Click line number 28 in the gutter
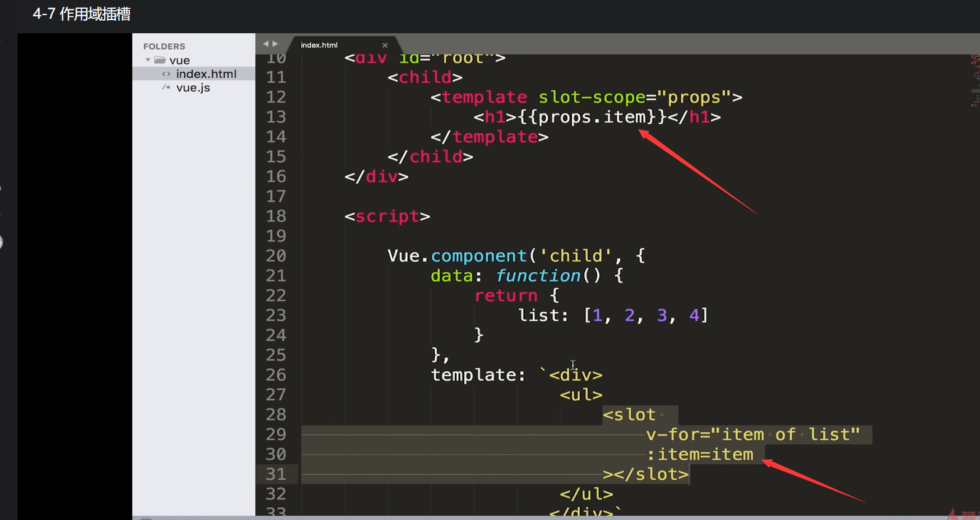 276,415
